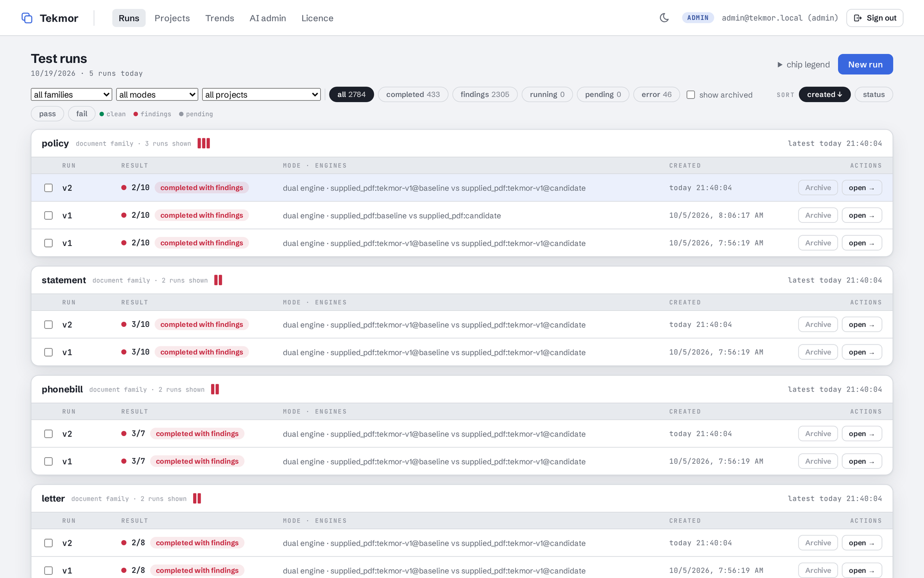Filter by completed 433 chip

click(x=413, y=94)
